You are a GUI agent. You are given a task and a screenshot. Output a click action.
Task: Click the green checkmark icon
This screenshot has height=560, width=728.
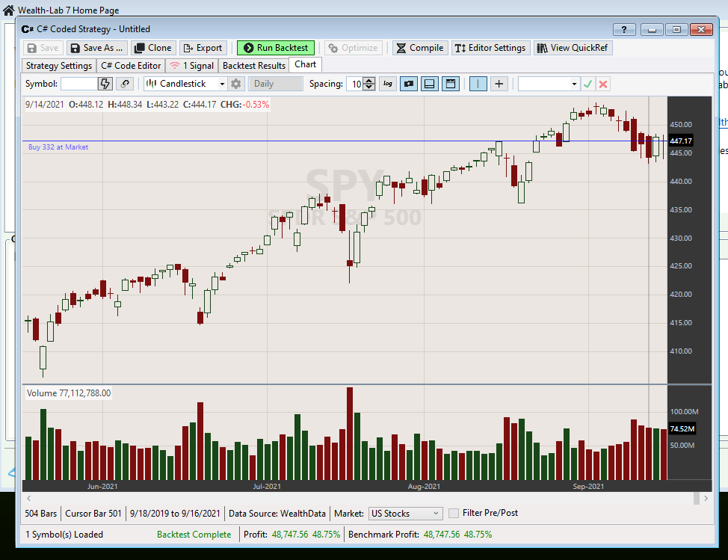[x=588, y=84]
